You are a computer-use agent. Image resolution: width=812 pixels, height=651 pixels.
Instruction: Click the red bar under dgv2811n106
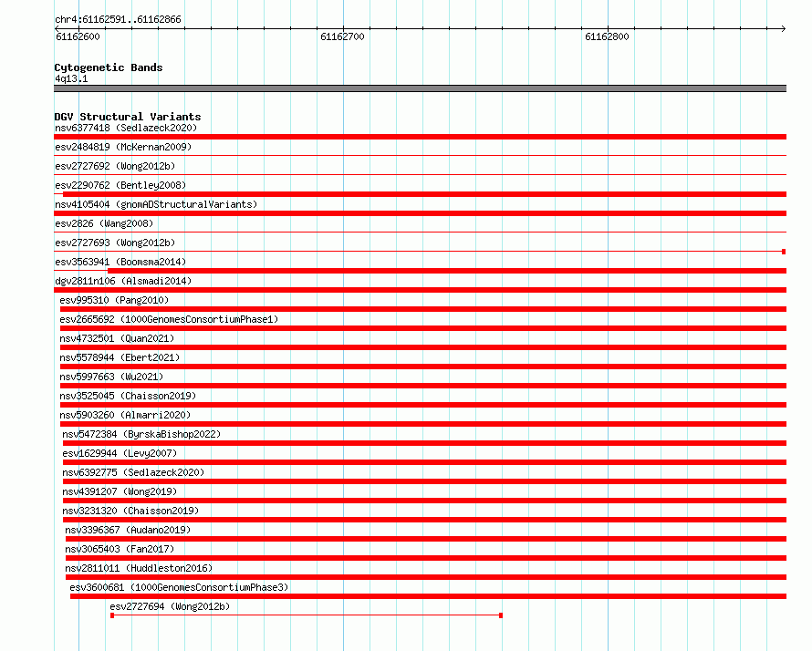[420, 290]
